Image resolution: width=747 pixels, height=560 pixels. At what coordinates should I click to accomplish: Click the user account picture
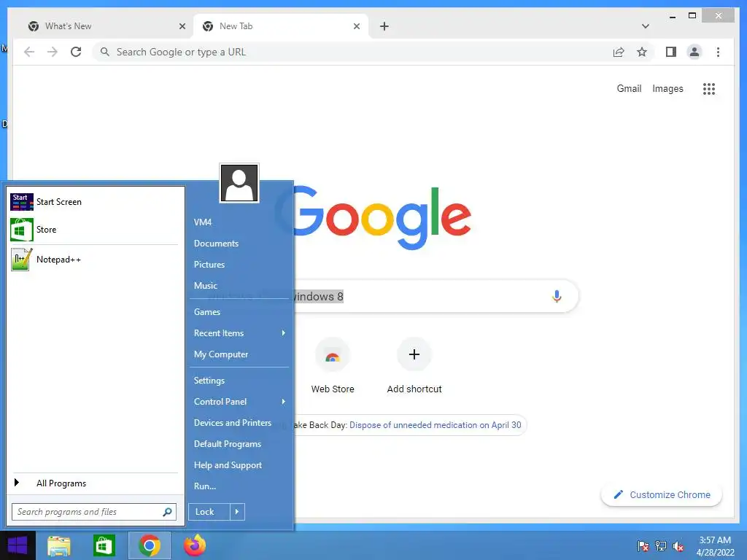coord(239,183)
